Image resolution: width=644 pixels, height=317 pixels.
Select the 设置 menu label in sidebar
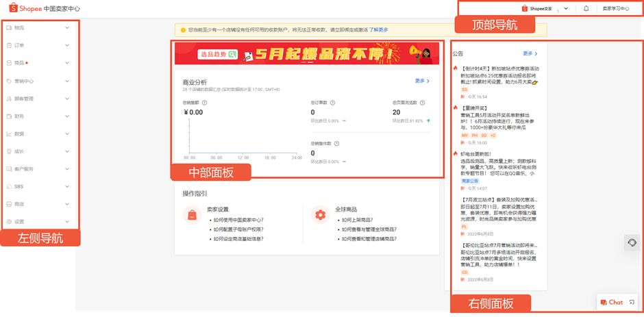pyautogui.click(x=19, y=222)
